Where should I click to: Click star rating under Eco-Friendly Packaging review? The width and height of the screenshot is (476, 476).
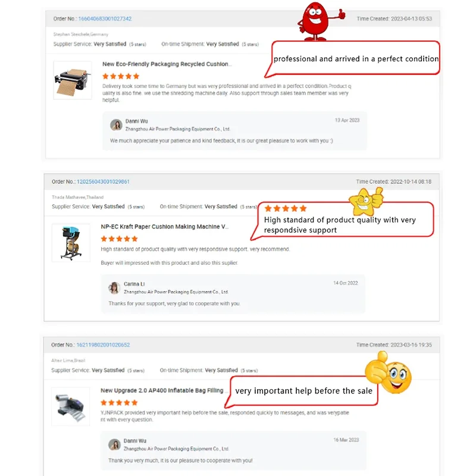tap(121, 76)
